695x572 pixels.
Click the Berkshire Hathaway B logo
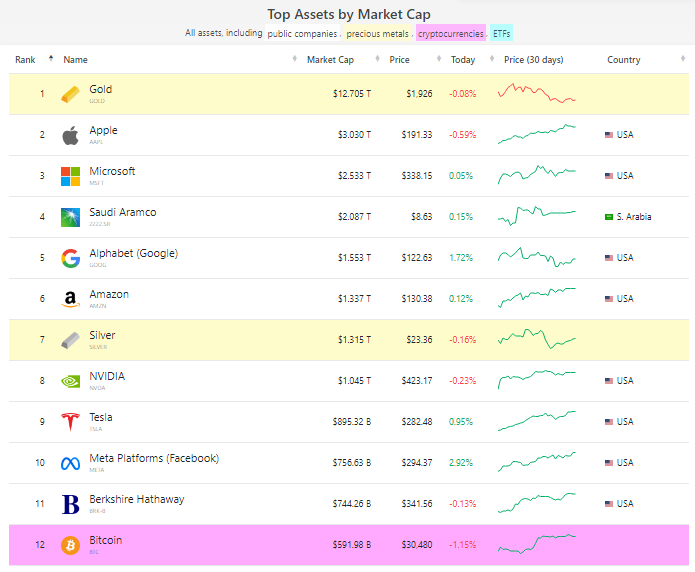tap(70, 504)
